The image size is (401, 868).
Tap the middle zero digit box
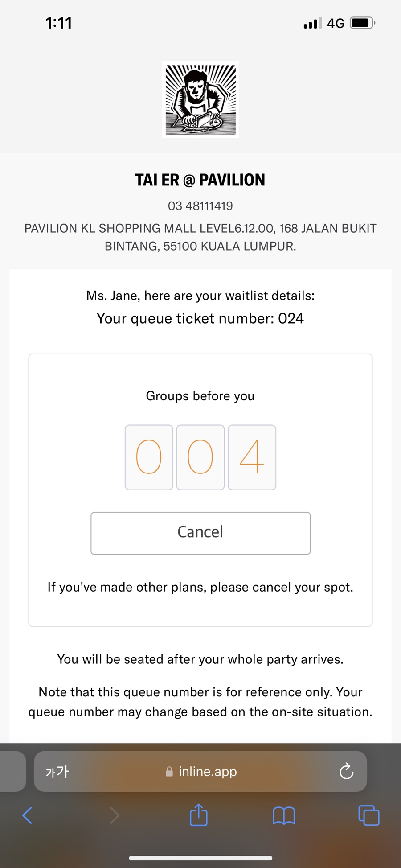200,457
